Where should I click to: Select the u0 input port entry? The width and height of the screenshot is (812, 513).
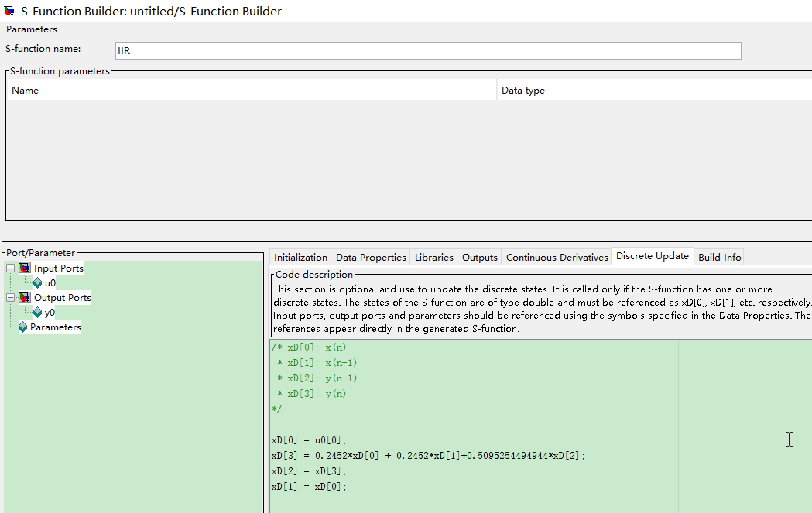coord(50,283)
